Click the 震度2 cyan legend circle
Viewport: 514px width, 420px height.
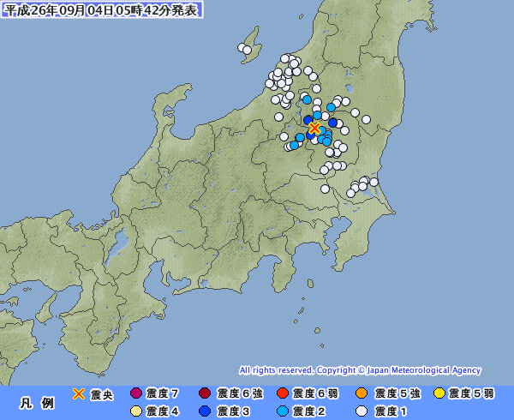click(283, 411)
